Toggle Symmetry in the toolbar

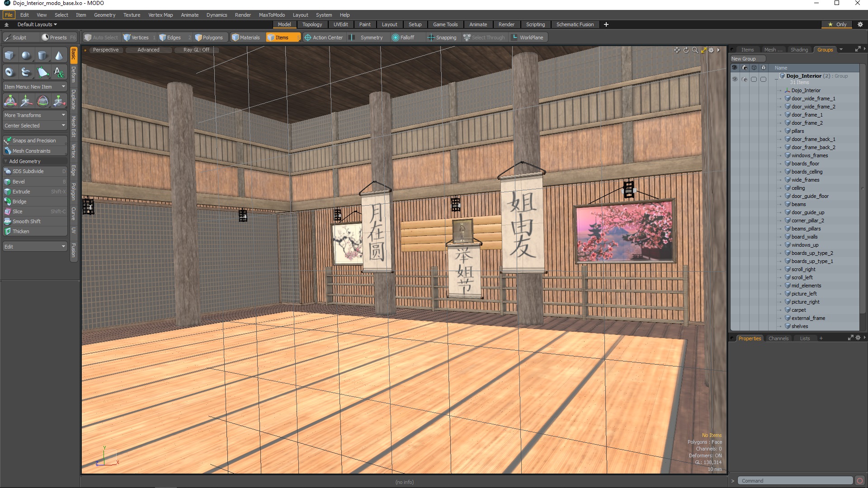(x=371, y=38)
